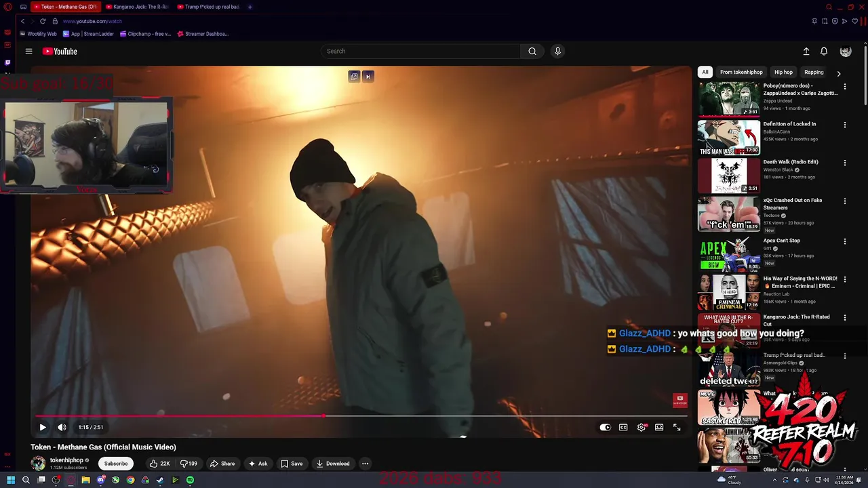Open Steam from the taskbar

(x=160, y=480)
